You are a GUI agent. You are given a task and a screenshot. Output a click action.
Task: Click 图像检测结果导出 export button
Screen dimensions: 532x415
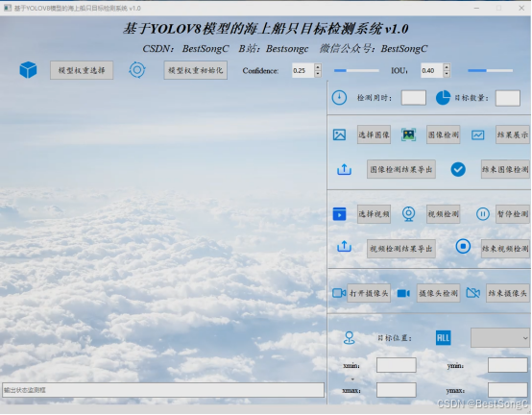pyautogui.click(x=401, y=169)
